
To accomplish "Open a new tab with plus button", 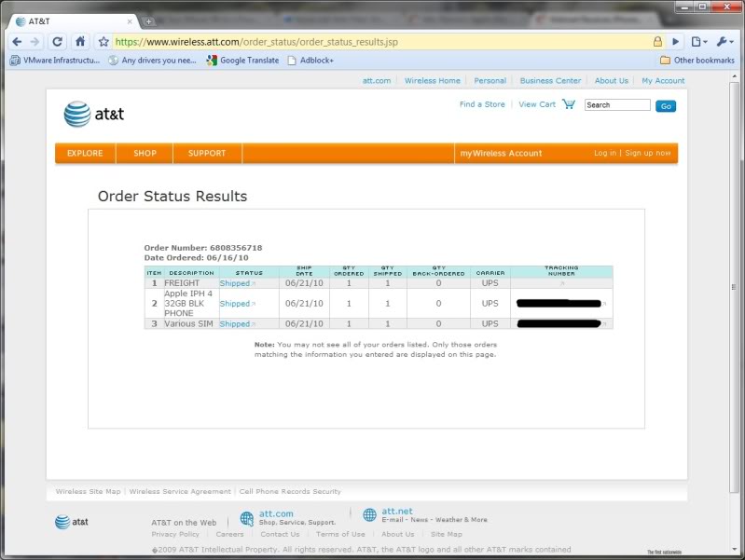I will (148, 21).
